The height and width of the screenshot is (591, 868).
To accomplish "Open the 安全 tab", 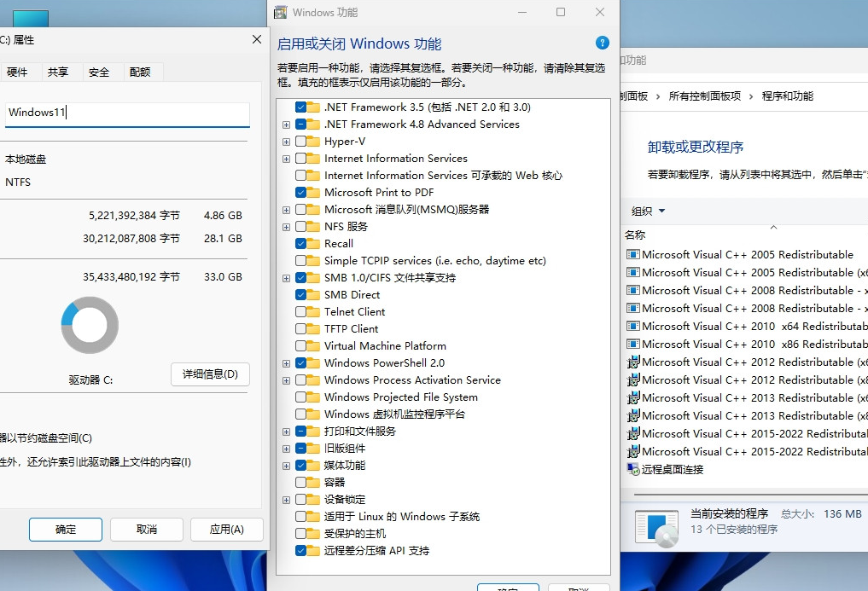I will pyautogui.click(x=99, y=72).
